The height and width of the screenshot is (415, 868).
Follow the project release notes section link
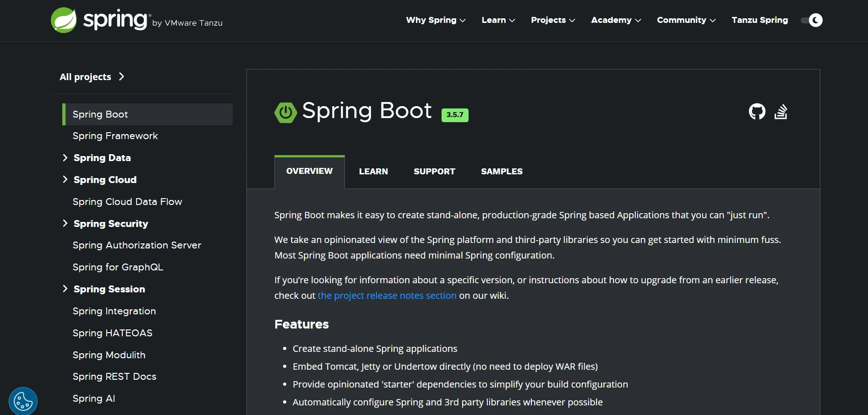387,296
